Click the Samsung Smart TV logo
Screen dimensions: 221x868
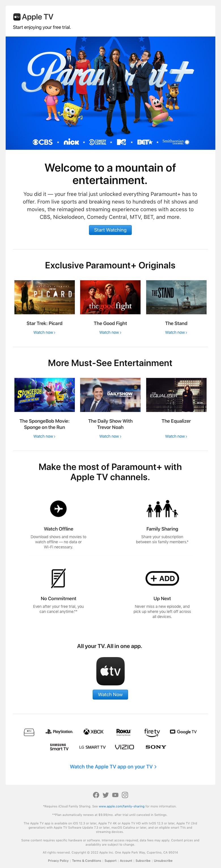[x=59, y=747]
